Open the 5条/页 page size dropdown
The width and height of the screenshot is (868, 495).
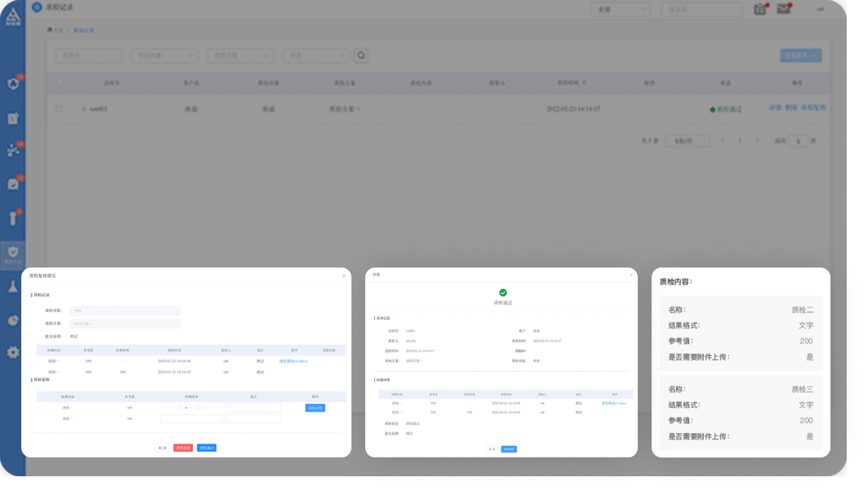coord(687,141)
